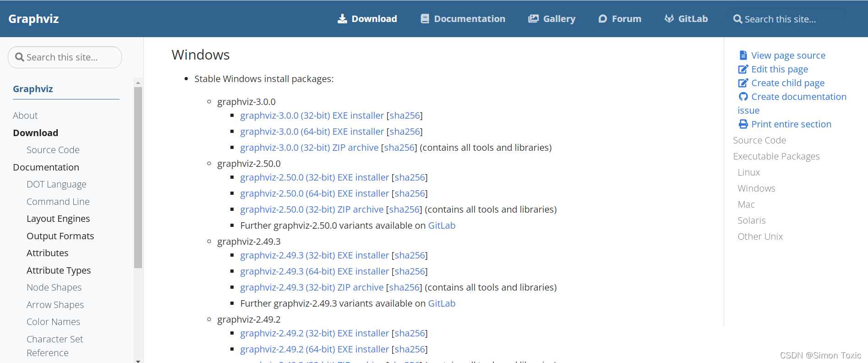Screen dimensions: 868x363
Task: Jump to Other Unix in table of contents
Action: point(760,236)
